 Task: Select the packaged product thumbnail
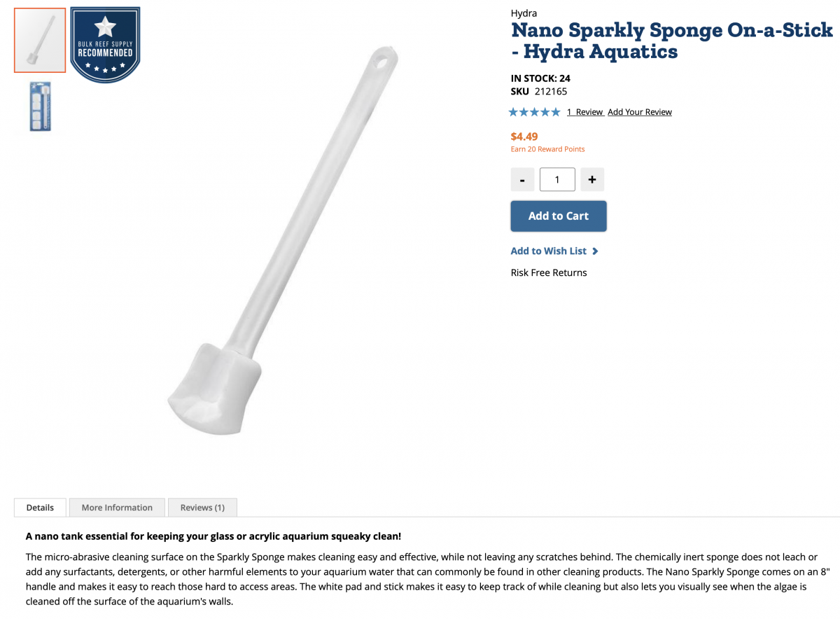coord(40,106)
